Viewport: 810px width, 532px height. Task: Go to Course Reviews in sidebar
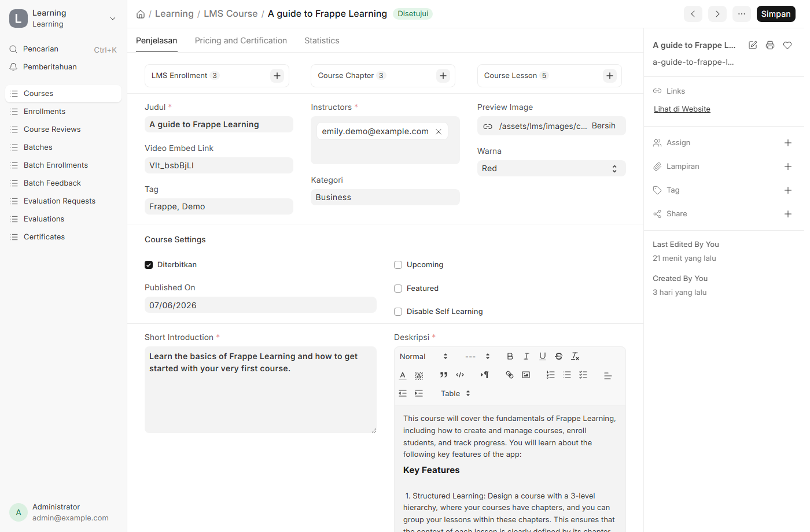click(63, 130)
